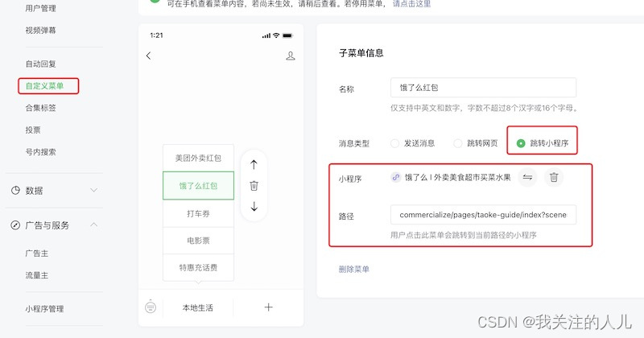The image size is (644, 338).
Task: Click the 数据 pie chart icon
Action: 15,190
